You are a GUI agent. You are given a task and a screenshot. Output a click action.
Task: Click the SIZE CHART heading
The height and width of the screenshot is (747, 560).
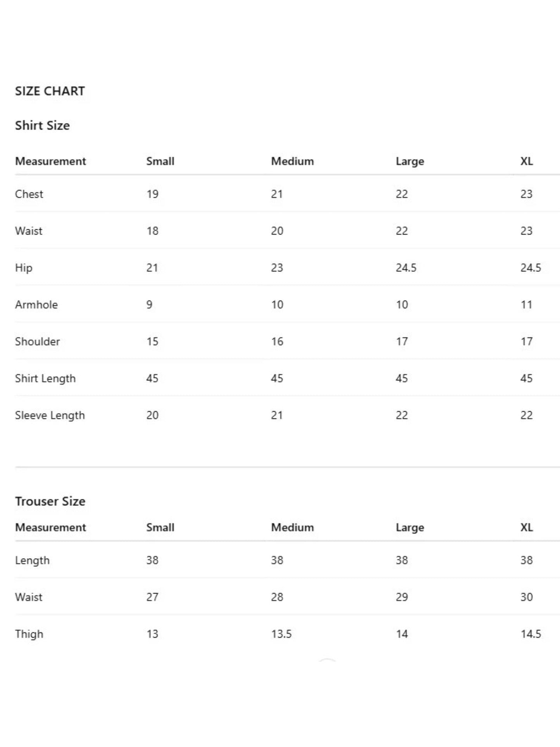click(x=50, y=91)
